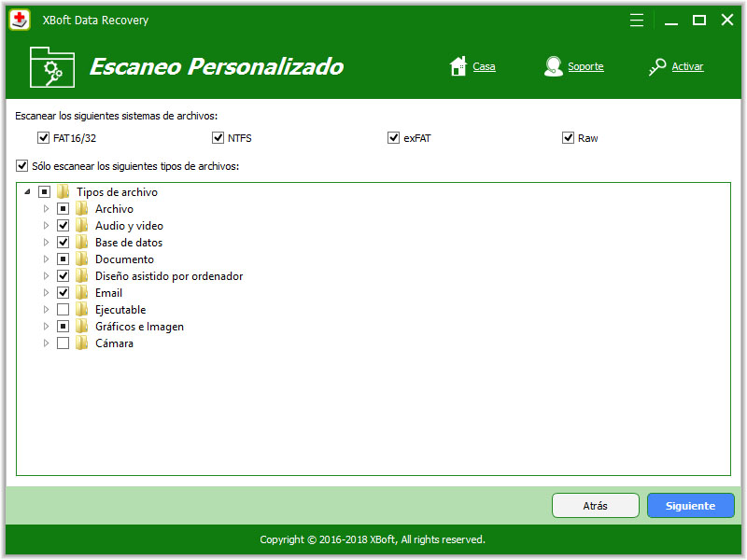Select the Ejecutable label

[x=120, y=310]
